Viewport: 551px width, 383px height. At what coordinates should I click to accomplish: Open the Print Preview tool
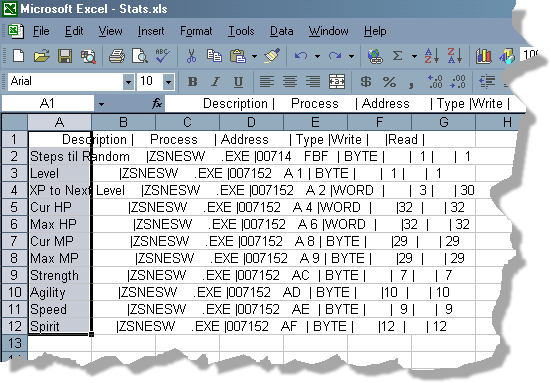pos(140,56)
